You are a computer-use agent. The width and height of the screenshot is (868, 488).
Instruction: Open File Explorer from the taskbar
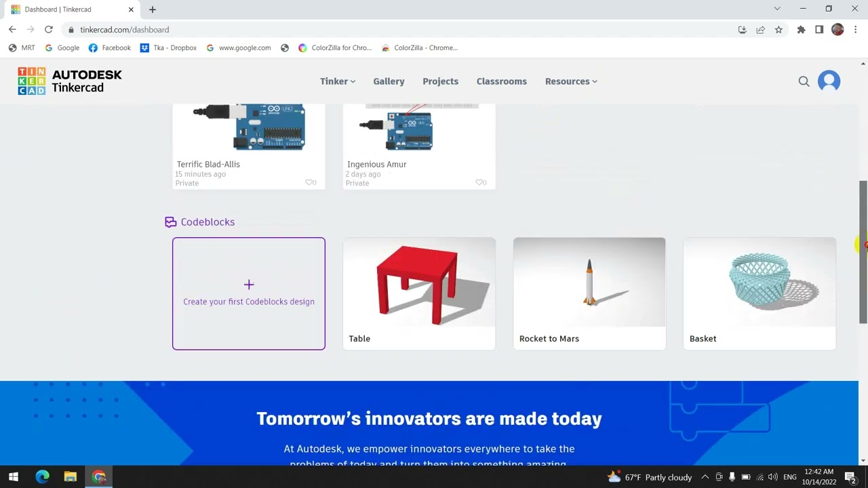(71, 477)
